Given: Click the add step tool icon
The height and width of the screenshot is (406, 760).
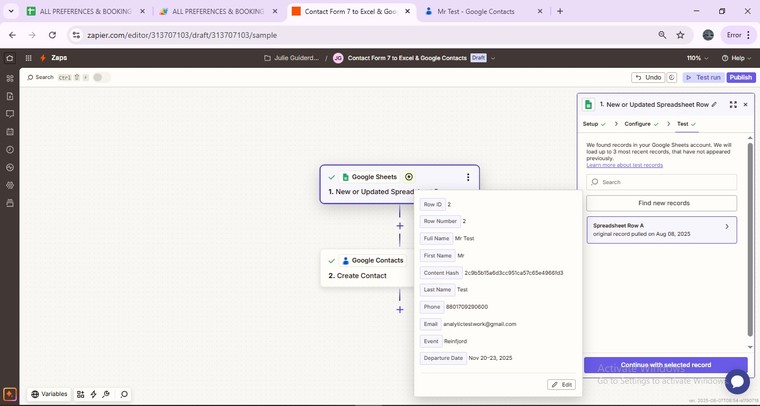Looking at the screenshot, I should pyautogui.click(x=80, y=394).
